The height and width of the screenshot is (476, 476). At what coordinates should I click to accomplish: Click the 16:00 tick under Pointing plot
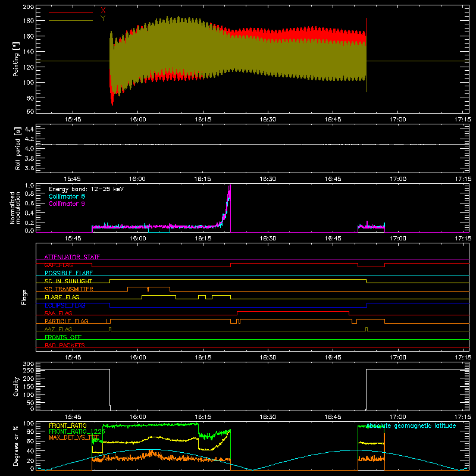pyautogui.click(x=138, y=120)
